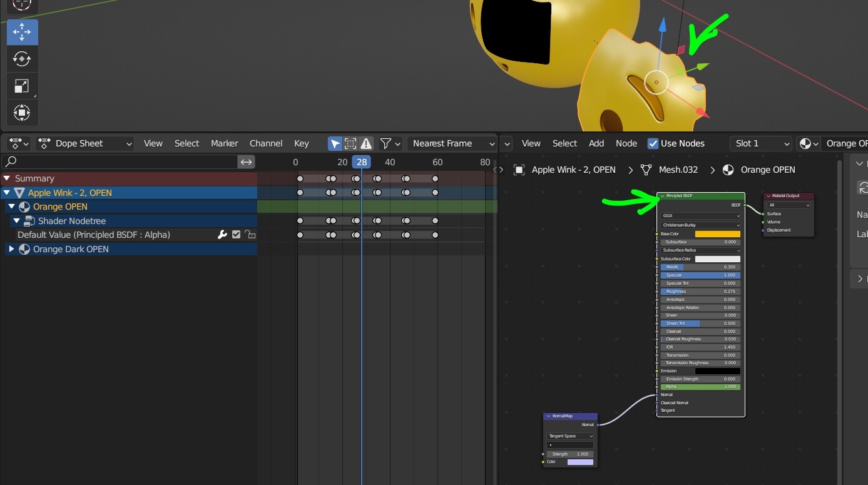868x485 pixels.
Task: Select the Move tool in the viewport toolbar
Action: tap(22, 32)
